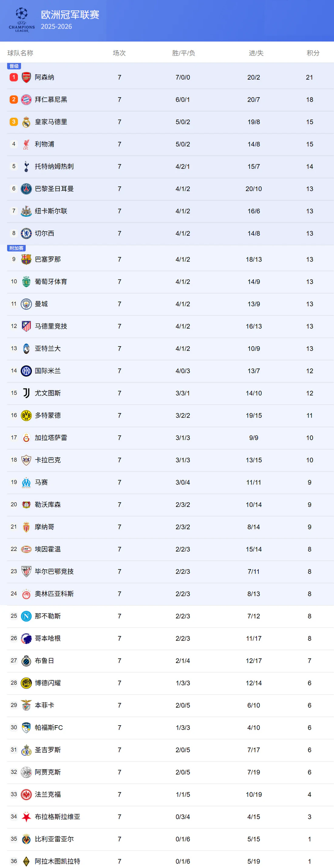Image resolution: width=334 pixels, height=868 pixels.
Task: Open team 托特纳姆热刺 details
Action: (54, 166)
